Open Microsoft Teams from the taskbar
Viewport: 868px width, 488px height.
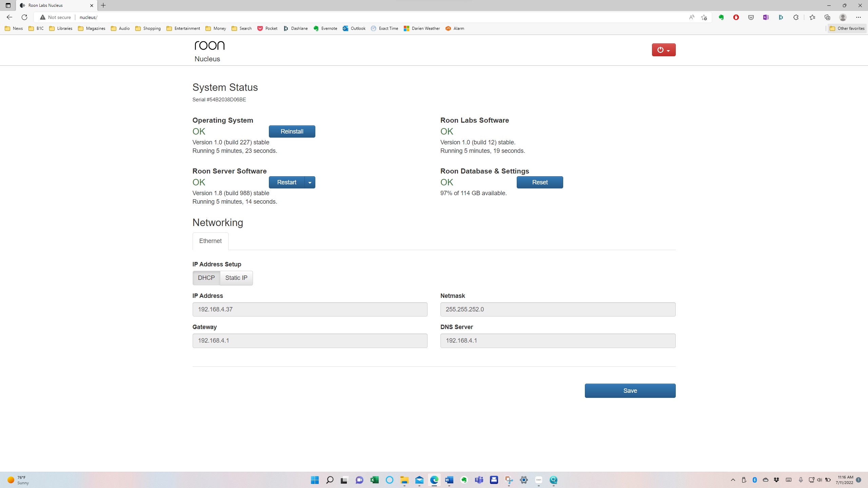click(479, 480)
